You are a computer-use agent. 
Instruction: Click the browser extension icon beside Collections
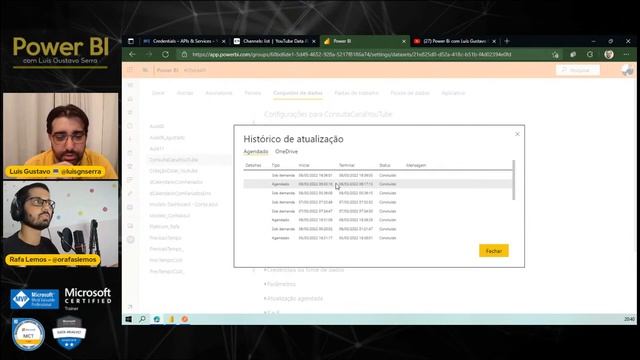click(x=590, y=54)
